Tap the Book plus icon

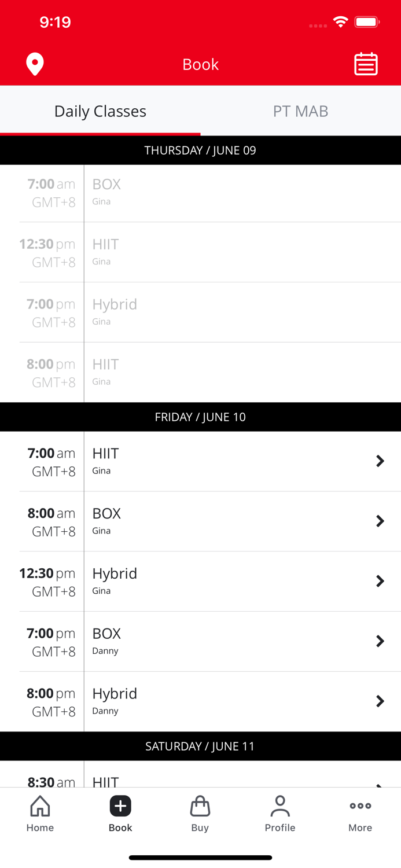(120, 806)
